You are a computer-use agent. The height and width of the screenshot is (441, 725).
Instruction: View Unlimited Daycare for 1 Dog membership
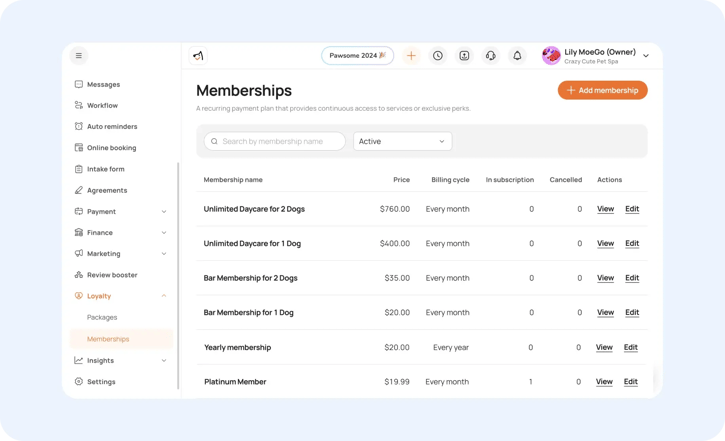pos(605,243)
